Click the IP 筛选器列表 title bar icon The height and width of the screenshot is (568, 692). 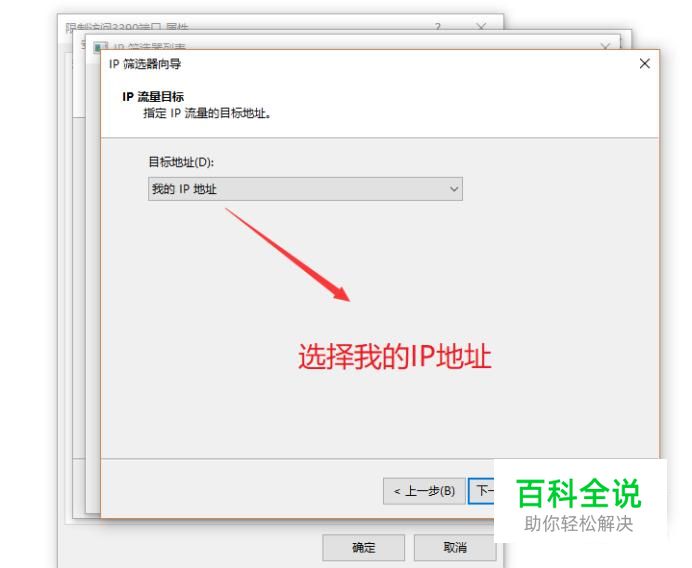pyautogui.click(x=101, y=46)
